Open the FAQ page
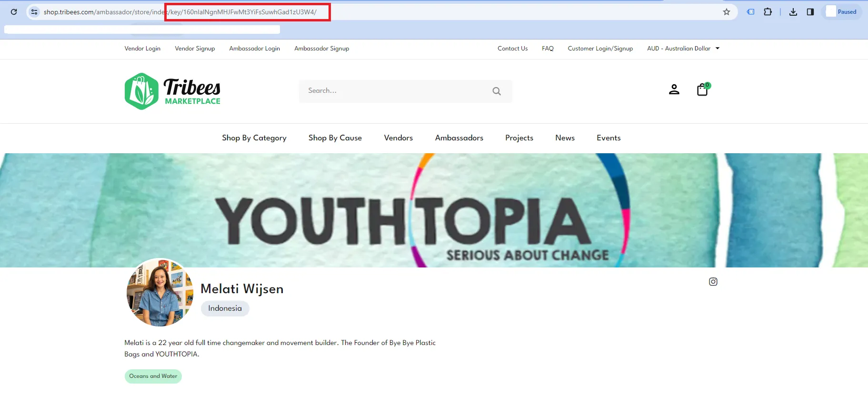Screen dimensions: 868x395 click(548, 49)
